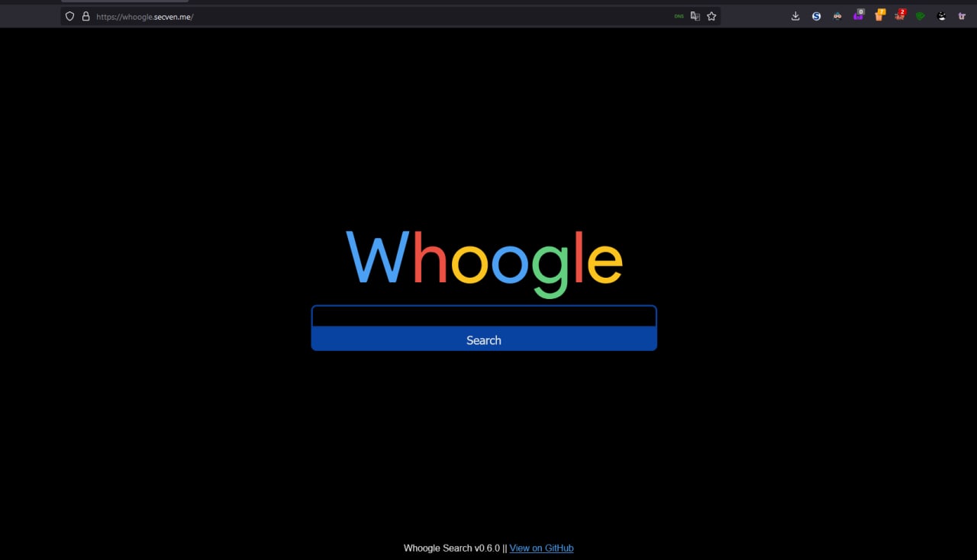Open the Firefox downloads panel
The image size is (977, 560).
point(795,16)
